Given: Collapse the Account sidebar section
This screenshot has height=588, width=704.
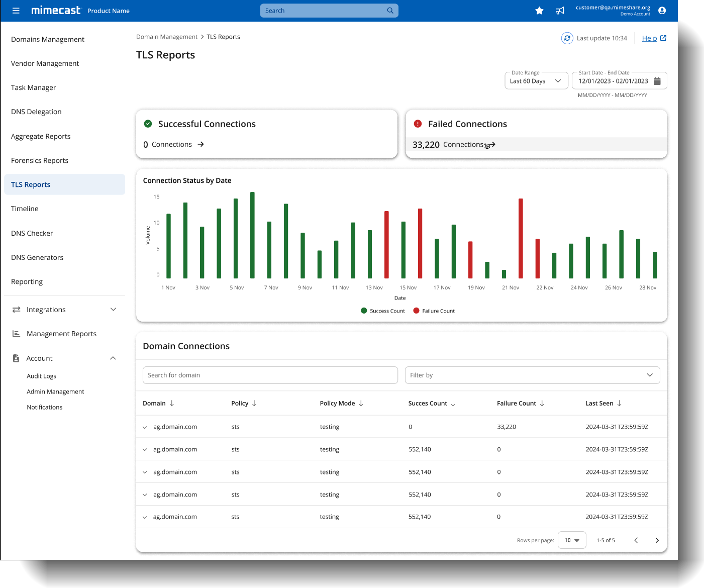Looking at the screenshot, I should point(113,358).
